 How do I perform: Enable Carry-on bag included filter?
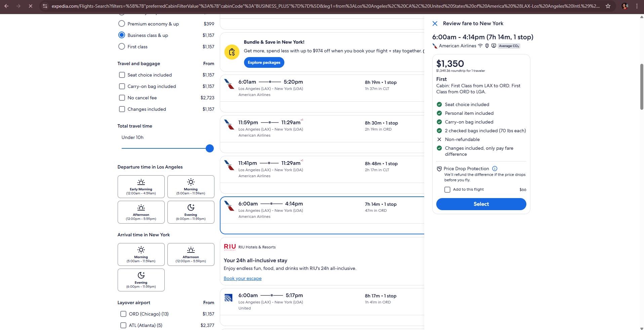[122, 86]
